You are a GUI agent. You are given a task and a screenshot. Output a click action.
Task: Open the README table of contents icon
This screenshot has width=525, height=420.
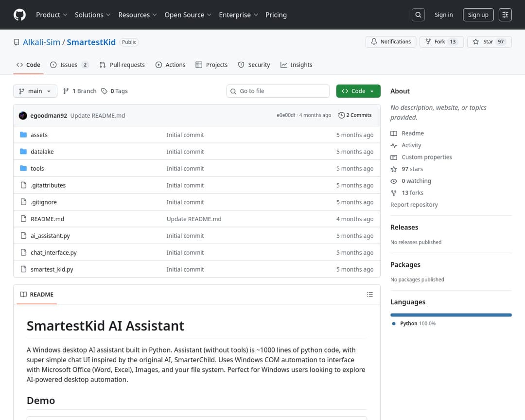coord(370,294)
